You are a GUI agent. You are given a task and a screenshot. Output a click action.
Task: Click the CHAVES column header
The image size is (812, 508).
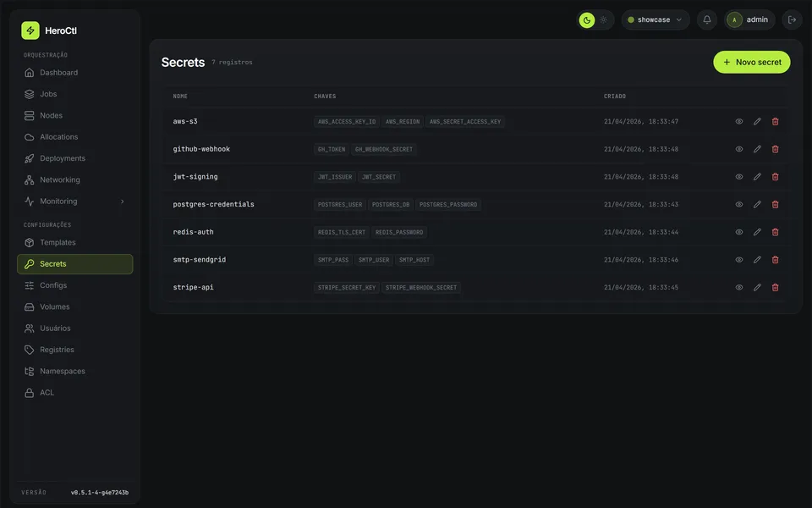point(325,97)
